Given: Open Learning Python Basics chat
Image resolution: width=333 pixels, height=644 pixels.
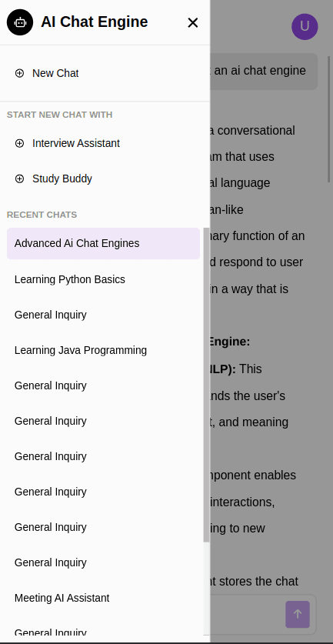Looking at the screenshot, I should pos(104,279).
